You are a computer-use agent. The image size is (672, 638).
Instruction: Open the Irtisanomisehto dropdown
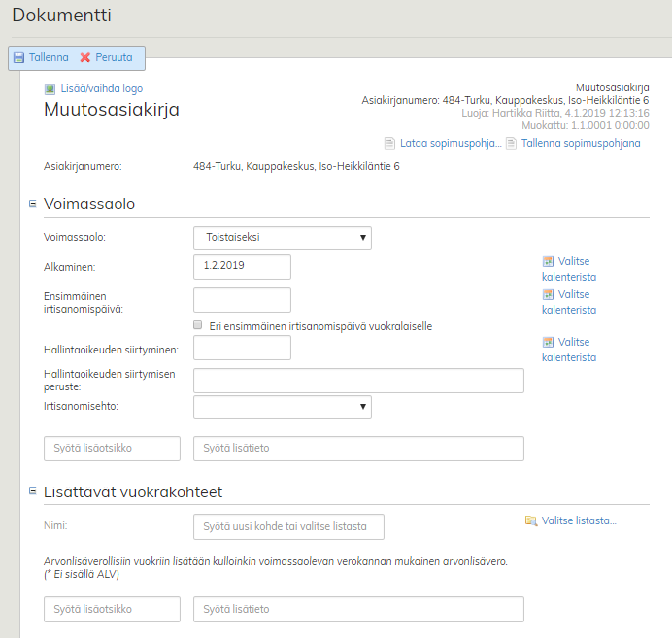283,406
